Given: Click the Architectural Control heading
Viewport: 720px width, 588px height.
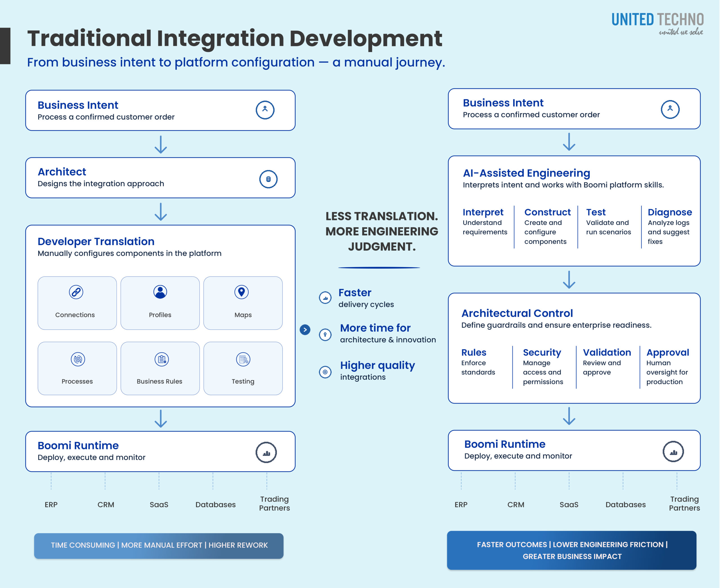Looking at the screenshot, I should click(517, 313).
